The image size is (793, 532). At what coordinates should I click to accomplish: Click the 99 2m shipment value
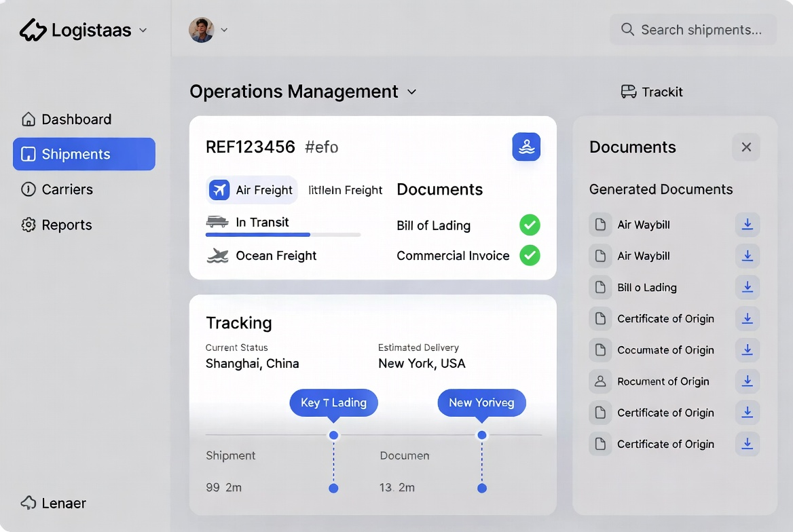[223, 487]
